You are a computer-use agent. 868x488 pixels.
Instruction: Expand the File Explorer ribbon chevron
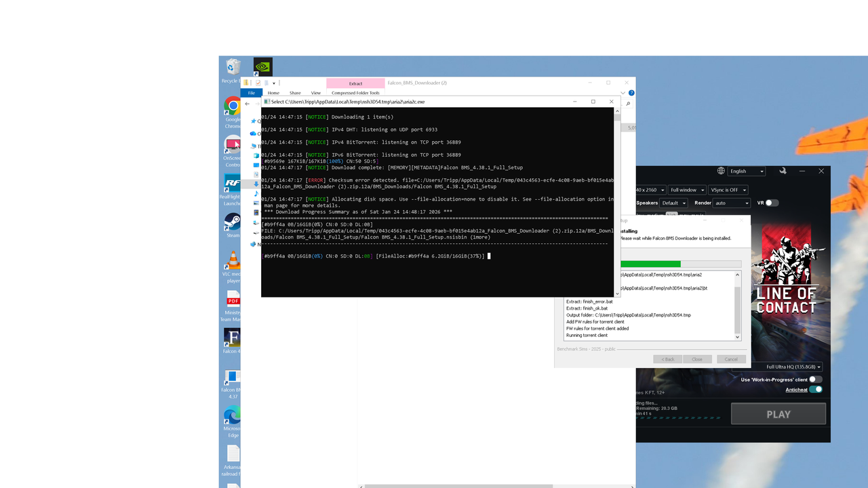[x=623, y=93]
